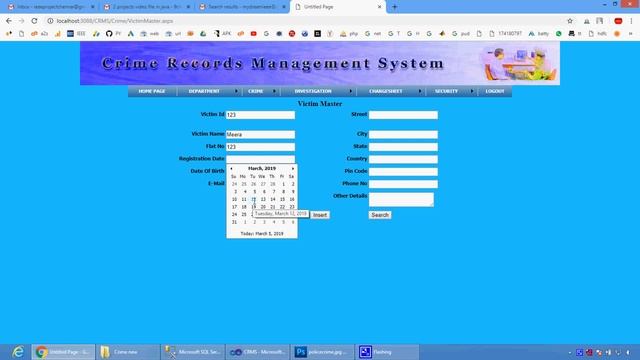Switch to Photoshop policecrime.jpg taskbar item
Screen dimensions: 640x360
322,352
